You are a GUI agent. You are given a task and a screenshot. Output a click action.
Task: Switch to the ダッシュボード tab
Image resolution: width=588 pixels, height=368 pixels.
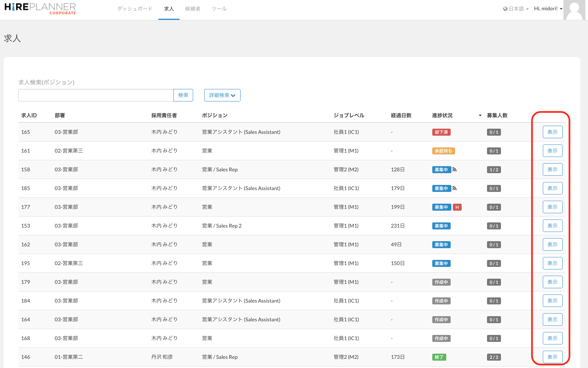point(135,9)
